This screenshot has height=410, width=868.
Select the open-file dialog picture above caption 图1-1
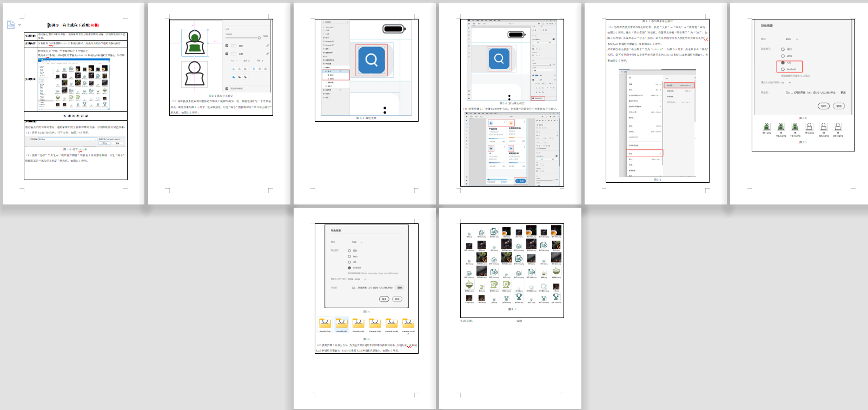(76, 141)
